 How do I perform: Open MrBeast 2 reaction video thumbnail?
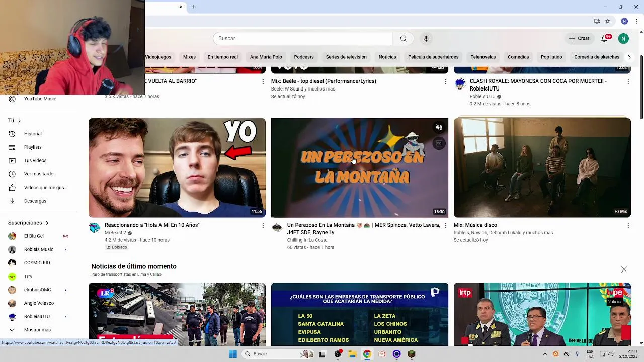177,167
